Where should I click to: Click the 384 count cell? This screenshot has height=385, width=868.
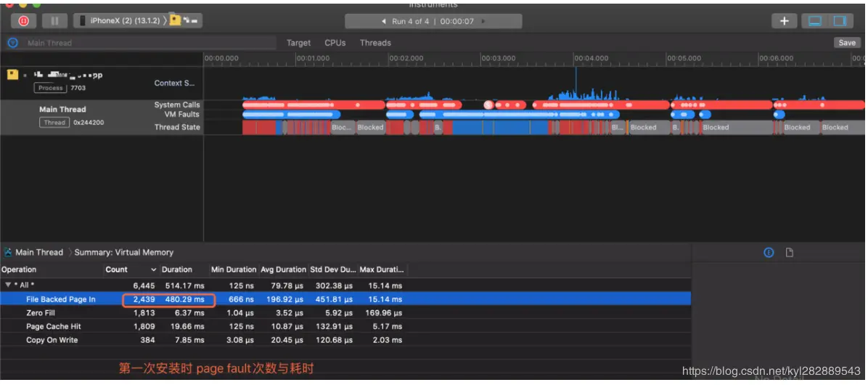coord(148,340)
